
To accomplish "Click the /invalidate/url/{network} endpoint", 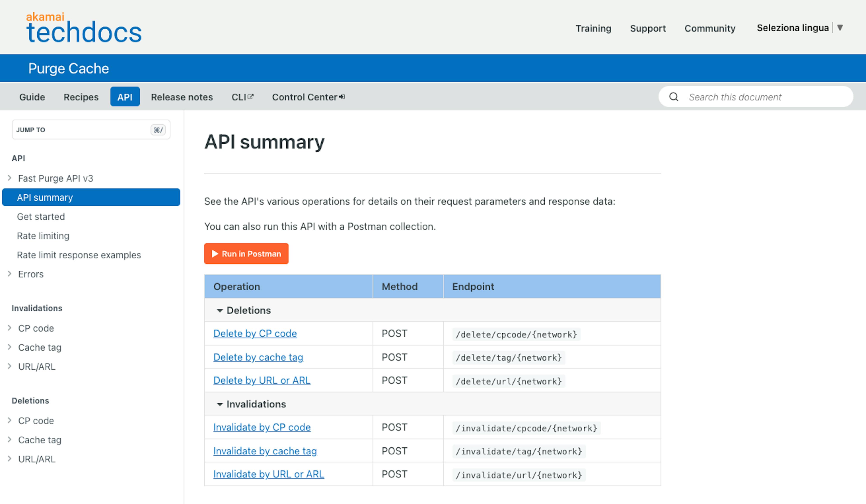I will point(519,475).
